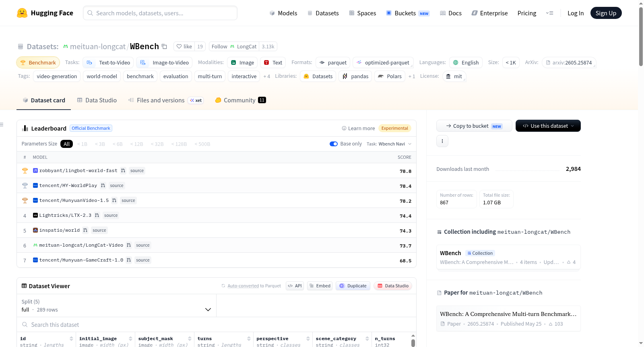Viewport: 644px width, 347px height.
Task: Select the <1B parameters size filter
Action: [x=82, y=144]
